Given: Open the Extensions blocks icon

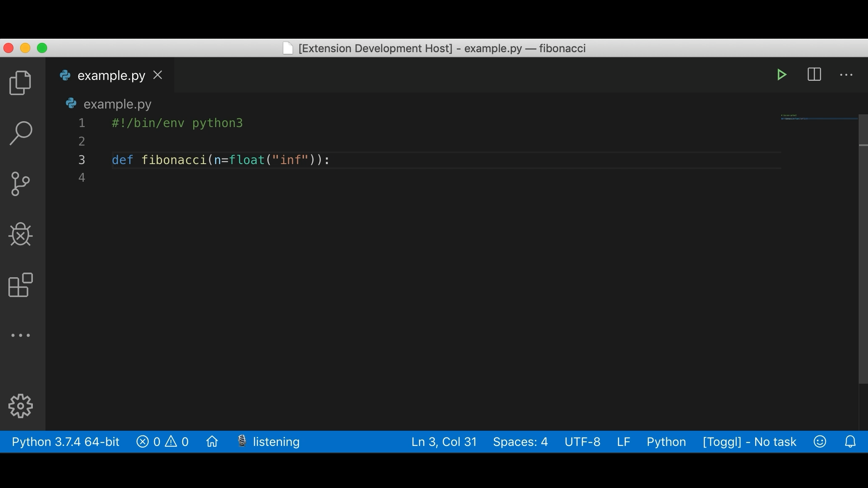Looking at the screenshot, I should click(x=20, y=285).
